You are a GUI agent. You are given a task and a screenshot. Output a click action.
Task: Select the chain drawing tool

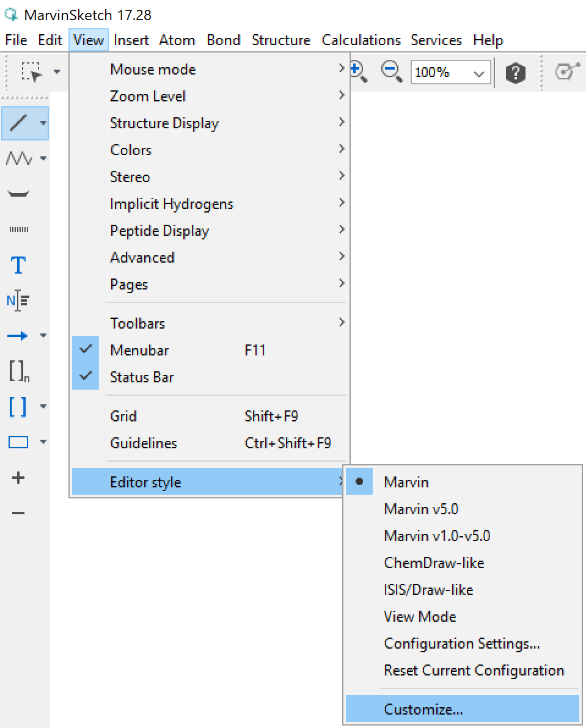tap(18, 159)
